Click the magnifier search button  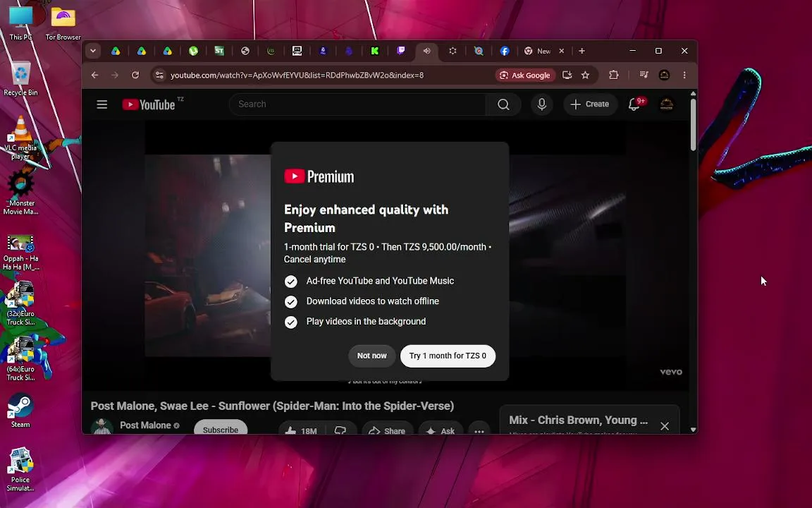[x=503, y=104]
